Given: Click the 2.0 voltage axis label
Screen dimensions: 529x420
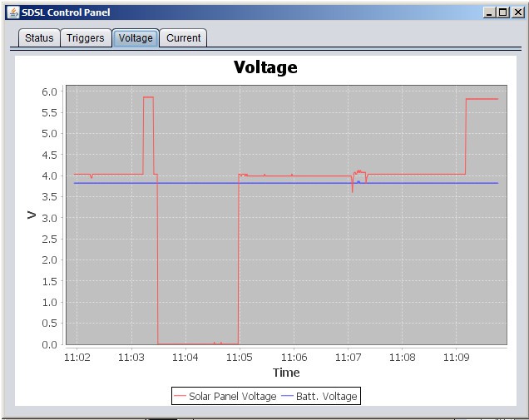Looking at the screenshot, I should [x=50, y=260].
